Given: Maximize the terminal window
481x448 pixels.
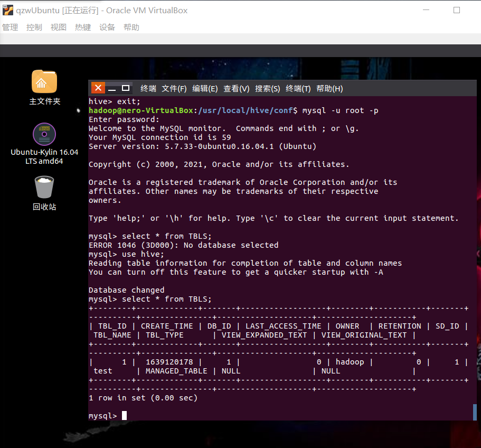Looking at the screenshot, I should click(126, 88).
